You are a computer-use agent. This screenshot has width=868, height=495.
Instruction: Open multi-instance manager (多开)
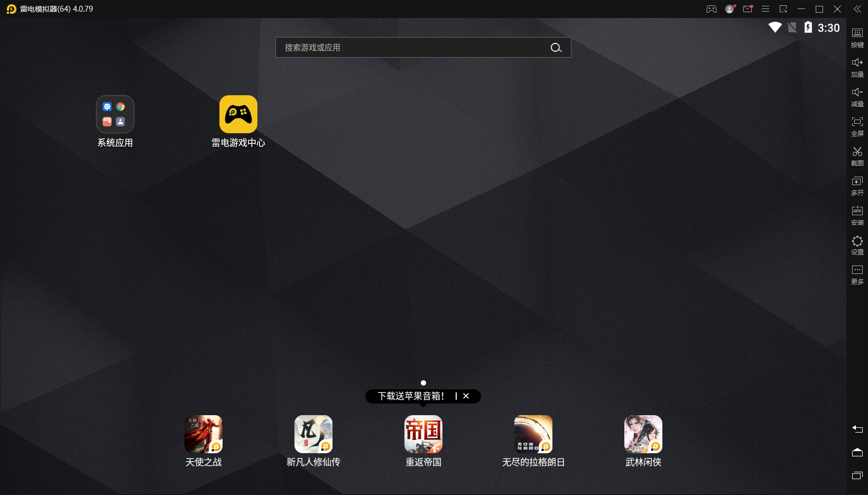[857, 186]
